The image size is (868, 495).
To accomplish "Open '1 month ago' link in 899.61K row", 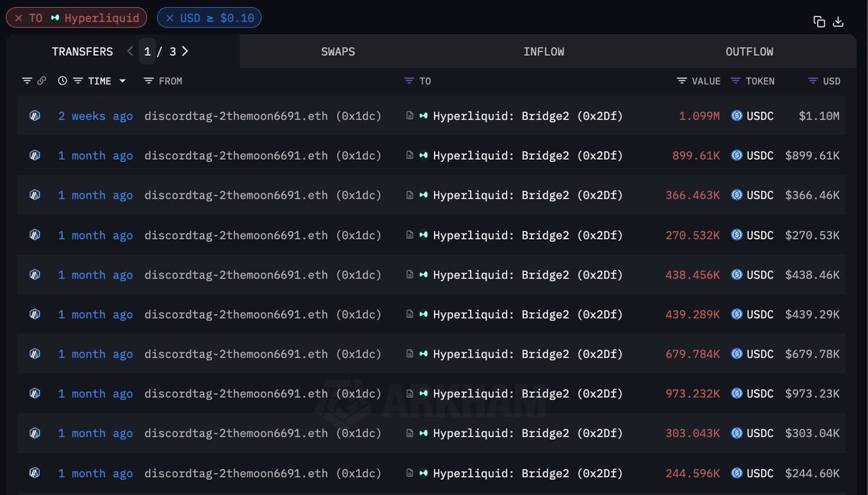I will click(x=95, y=156).
